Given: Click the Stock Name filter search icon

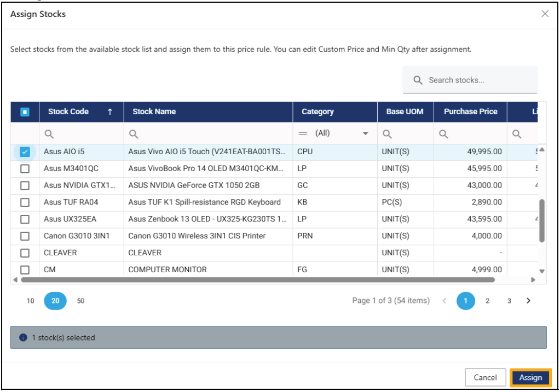Looking at the screenshot, I should click(x=134, y=134).
